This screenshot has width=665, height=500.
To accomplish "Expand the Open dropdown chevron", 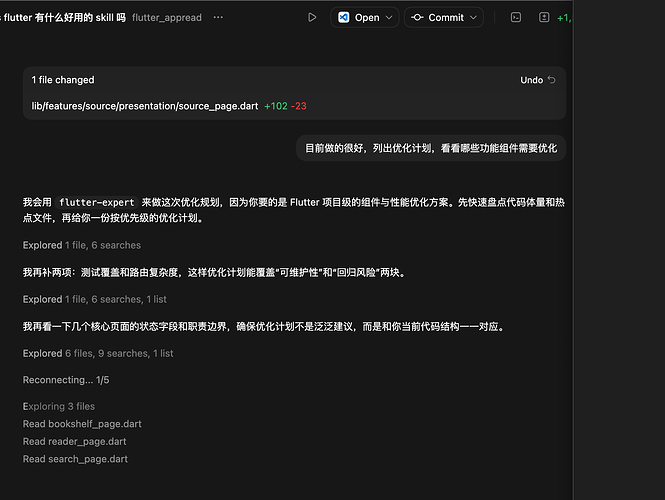I will pos(389,17).
